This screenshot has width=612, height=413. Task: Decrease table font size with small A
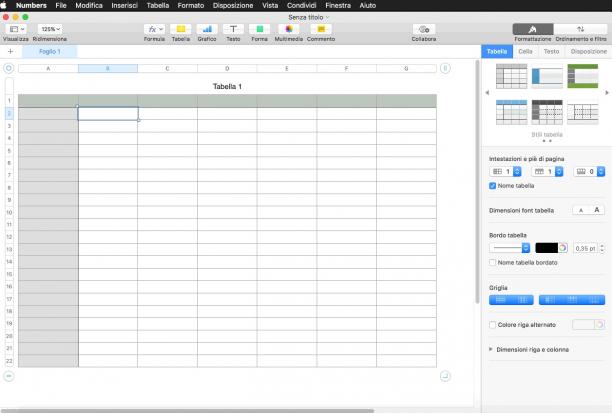[x=581, y=210]
